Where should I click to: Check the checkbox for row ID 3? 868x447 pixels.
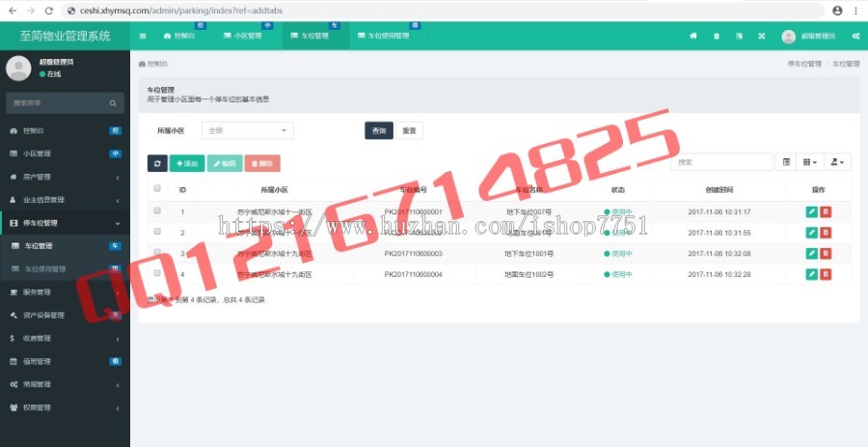[x=157, y=252]
